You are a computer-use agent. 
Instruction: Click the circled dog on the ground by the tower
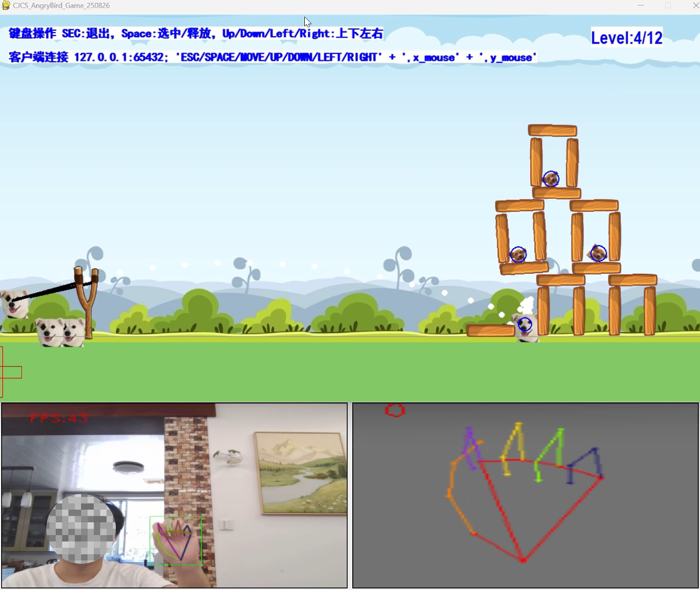(x=525, y=326)
